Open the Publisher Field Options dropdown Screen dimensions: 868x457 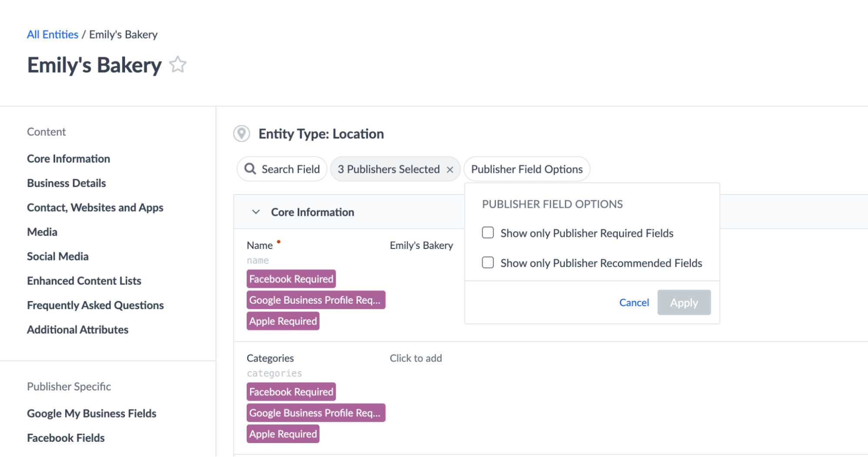[527, 169]
